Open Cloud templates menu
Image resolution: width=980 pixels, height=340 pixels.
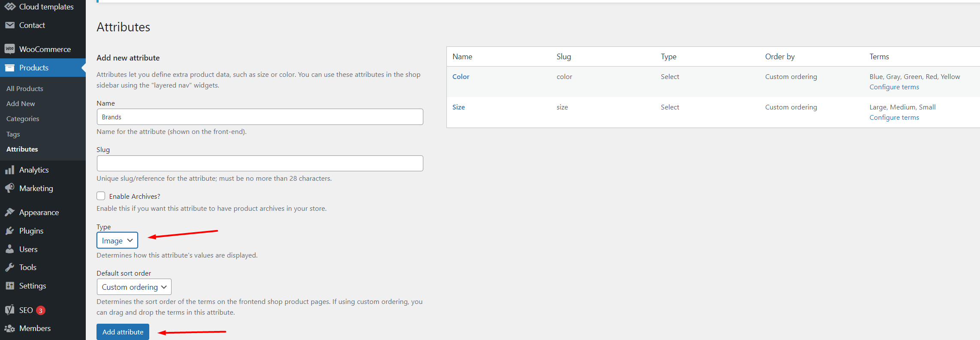pyautogui.click(x=46, y=7)
